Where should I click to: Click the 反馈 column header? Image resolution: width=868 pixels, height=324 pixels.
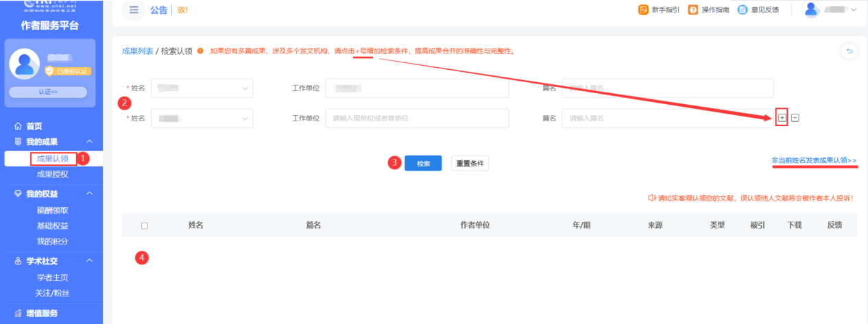click(834, 225)
